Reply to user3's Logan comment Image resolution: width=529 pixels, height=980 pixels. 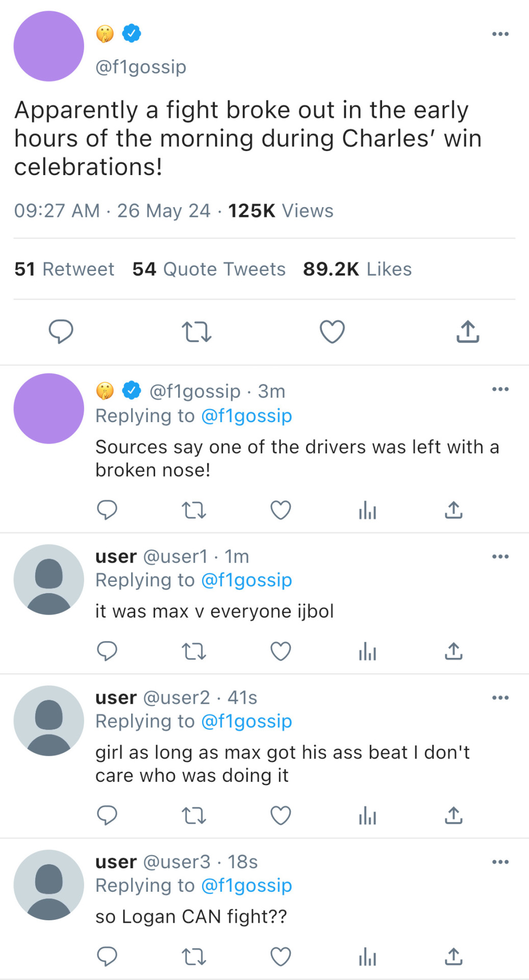coord(107,957)
